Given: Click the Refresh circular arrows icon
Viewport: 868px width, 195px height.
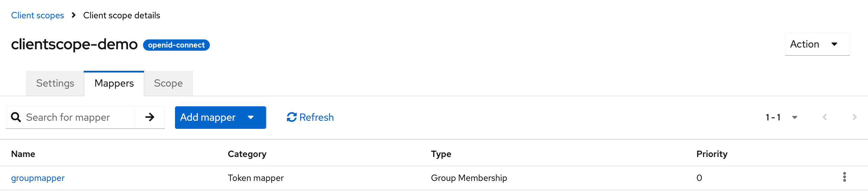Looking at the screenshot, I should pyautogui.click(x=292, y=117).
